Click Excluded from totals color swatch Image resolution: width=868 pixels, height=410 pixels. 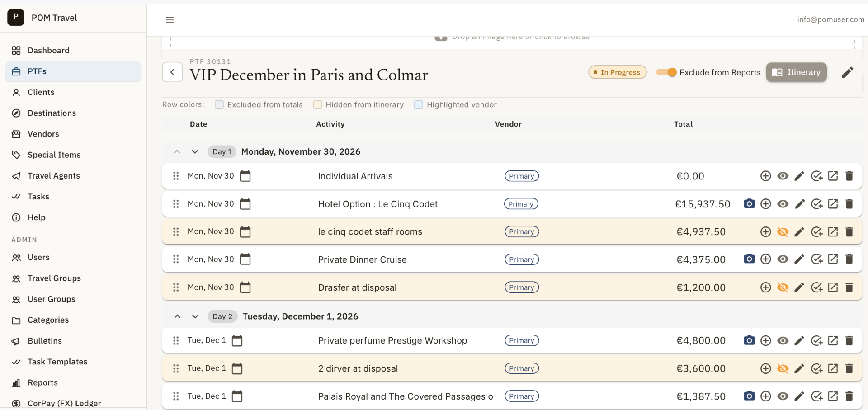point(219,105)
